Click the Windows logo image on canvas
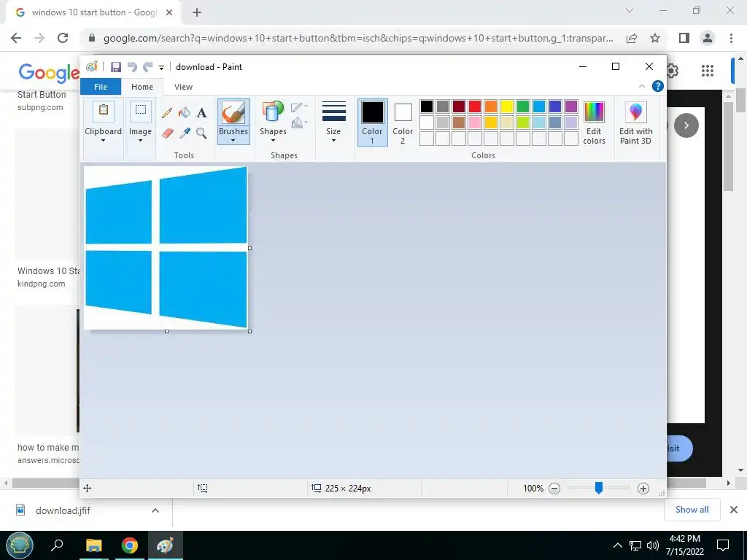 tap(166, 248)
